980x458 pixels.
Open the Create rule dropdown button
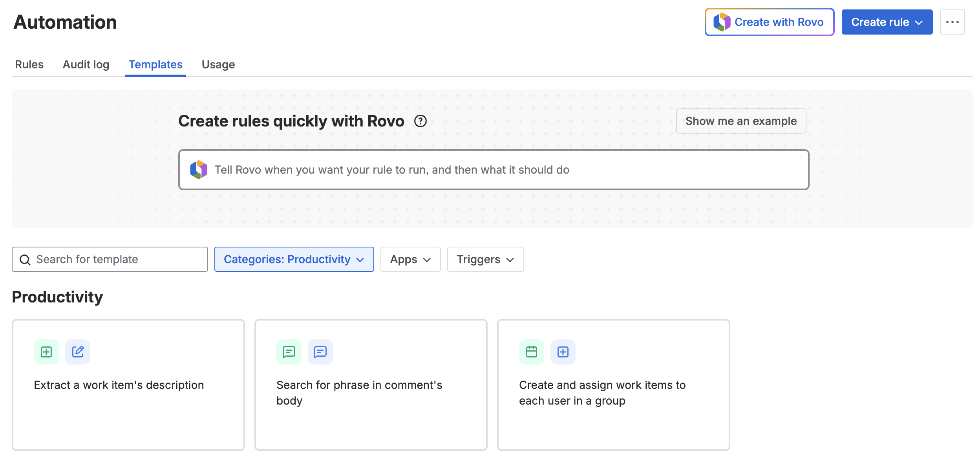887,22
